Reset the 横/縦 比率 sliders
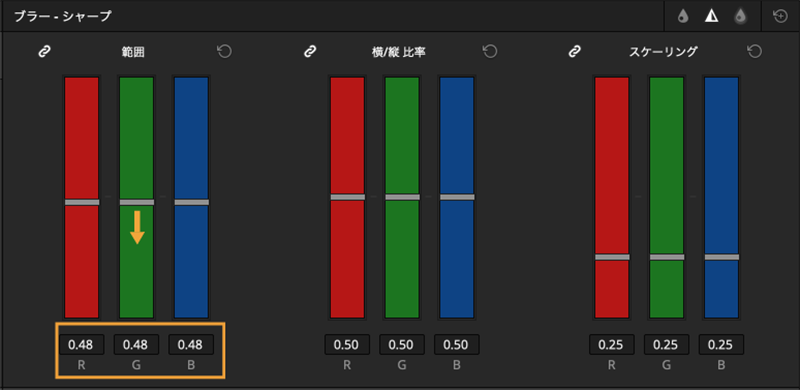The height and width of the screenshot is (390, 800). pos(490,52)
